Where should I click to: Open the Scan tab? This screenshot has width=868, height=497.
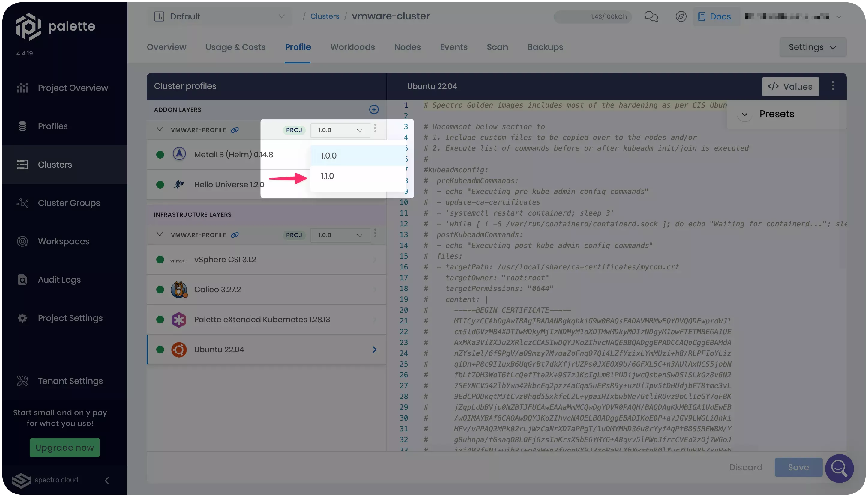(497, 47)
